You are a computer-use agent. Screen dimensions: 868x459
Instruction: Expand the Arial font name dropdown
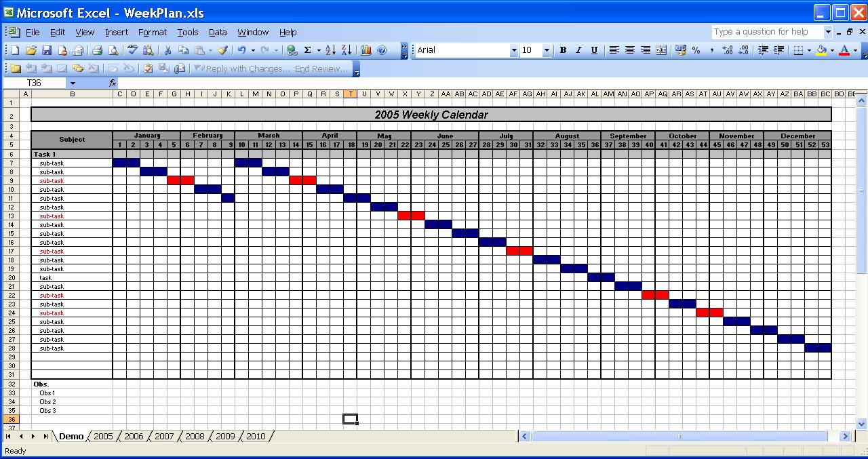513,50
